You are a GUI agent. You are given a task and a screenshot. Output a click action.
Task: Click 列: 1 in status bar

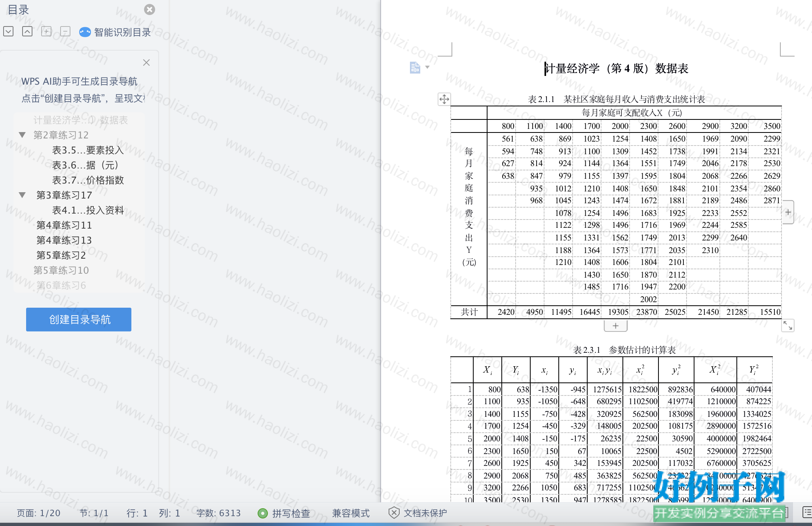169,513
